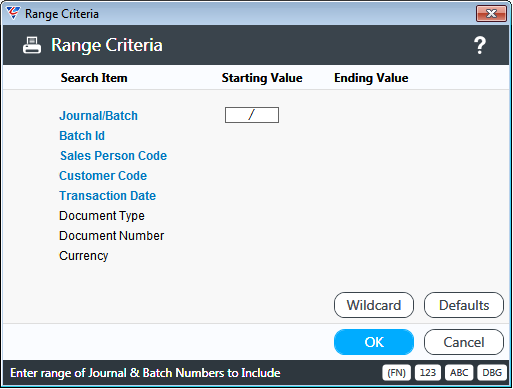Toggle the 123 numeric mode indicator

click(428, 372)
